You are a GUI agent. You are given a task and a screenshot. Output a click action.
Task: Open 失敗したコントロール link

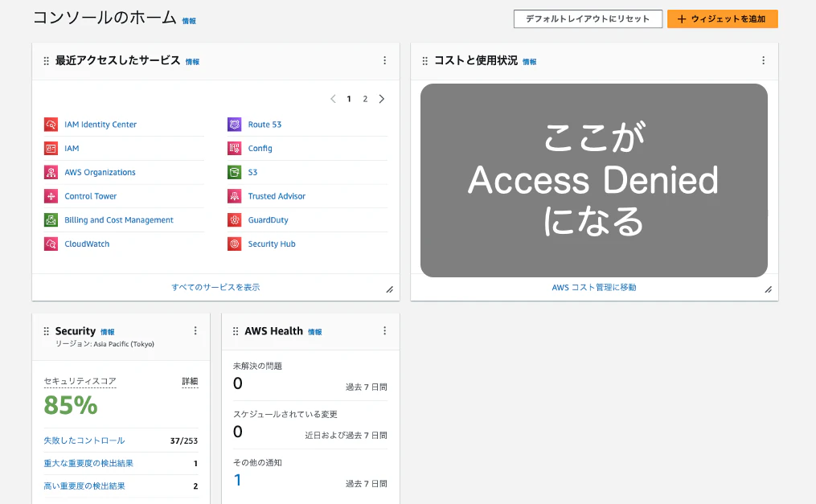(84, 440)
